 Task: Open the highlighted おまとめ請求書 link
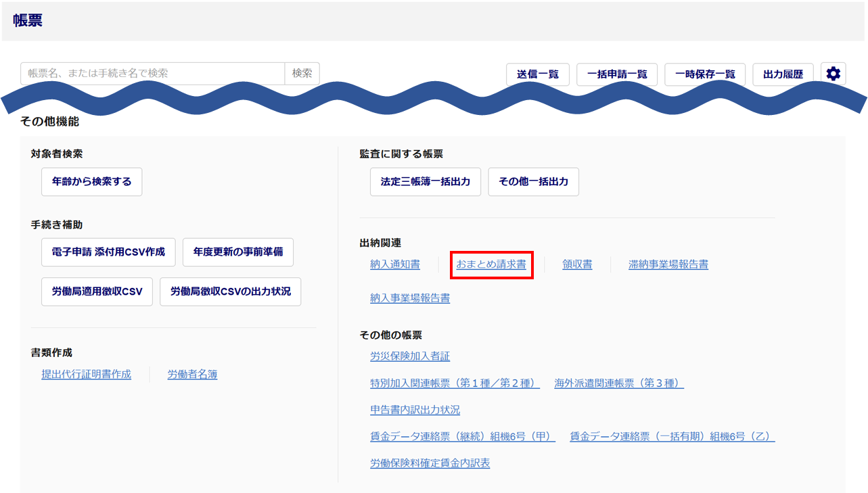[x=491, y=264]
